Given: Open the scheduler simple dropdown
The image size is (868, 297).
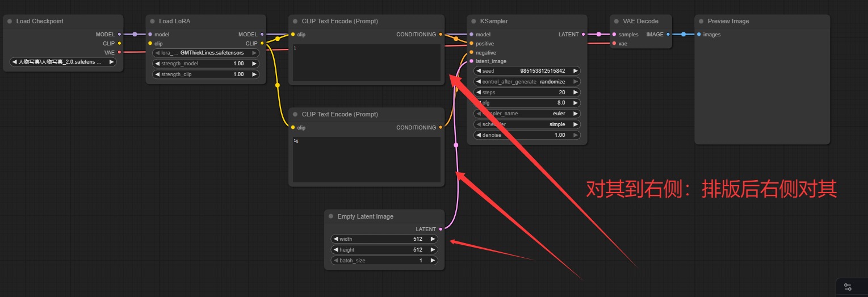Looking at the screenshot, I should point(527,124).
